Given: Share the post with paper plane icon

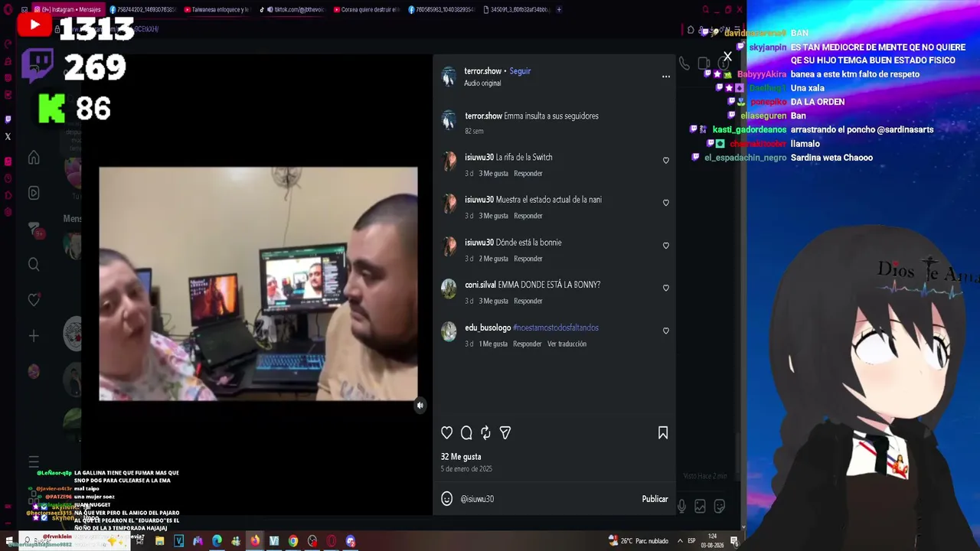Looking at the screenshot, I should [x=505, y=433].
